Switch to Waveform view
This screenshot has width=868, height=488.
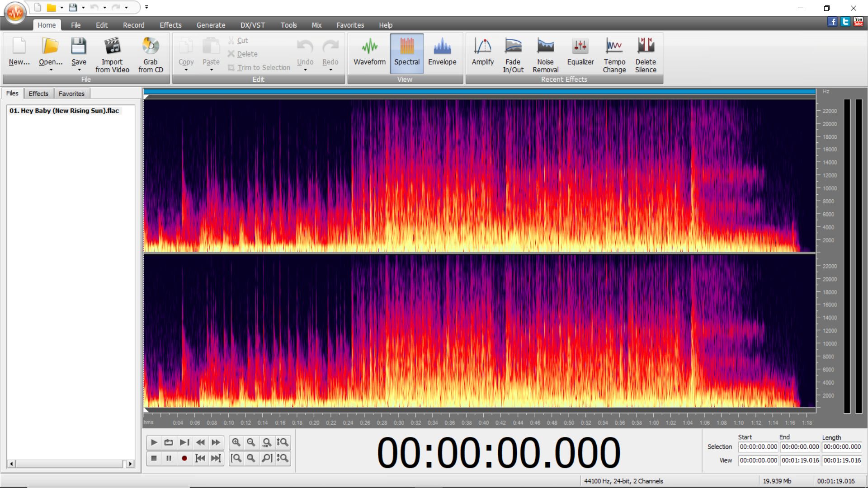pyautogui.click(x=369, y=53)
